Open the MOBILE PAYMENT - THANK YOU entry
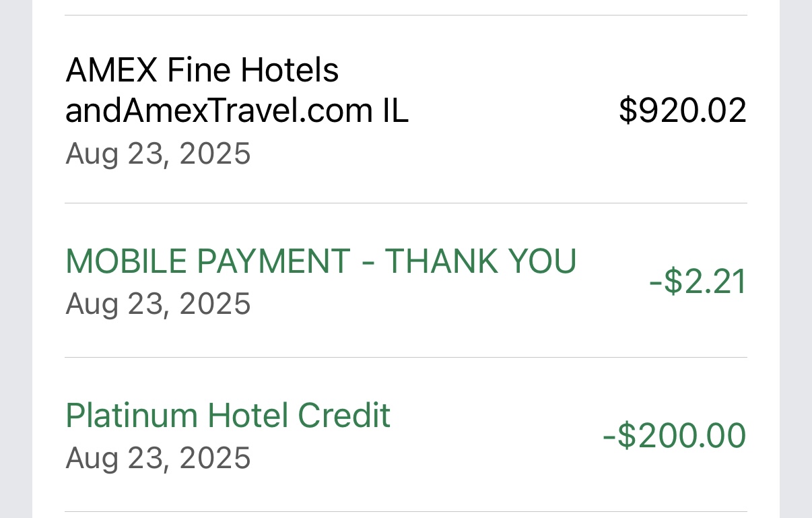The width and height of the screenshot is (812, 518). [x=320, y=261]
